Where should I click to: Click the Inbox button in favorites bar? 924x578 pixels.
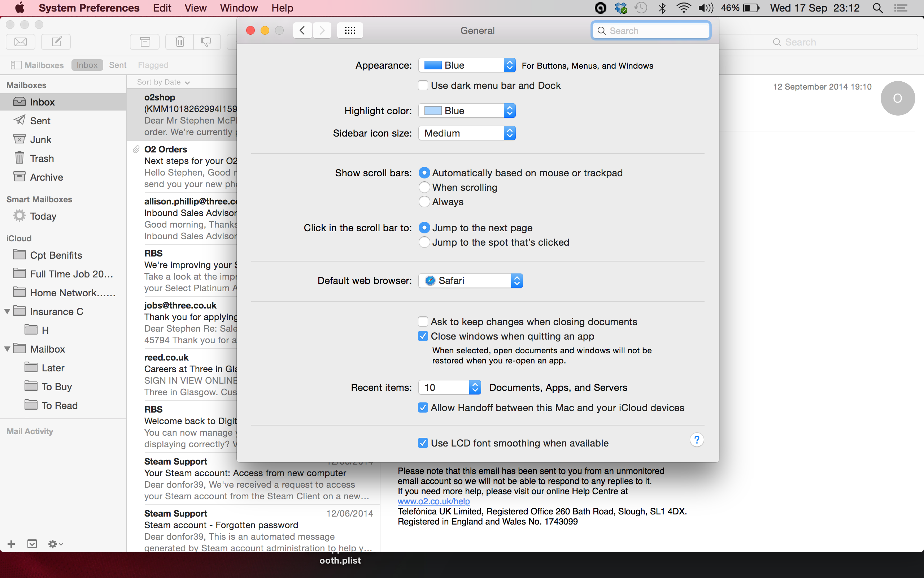point(87,65)
